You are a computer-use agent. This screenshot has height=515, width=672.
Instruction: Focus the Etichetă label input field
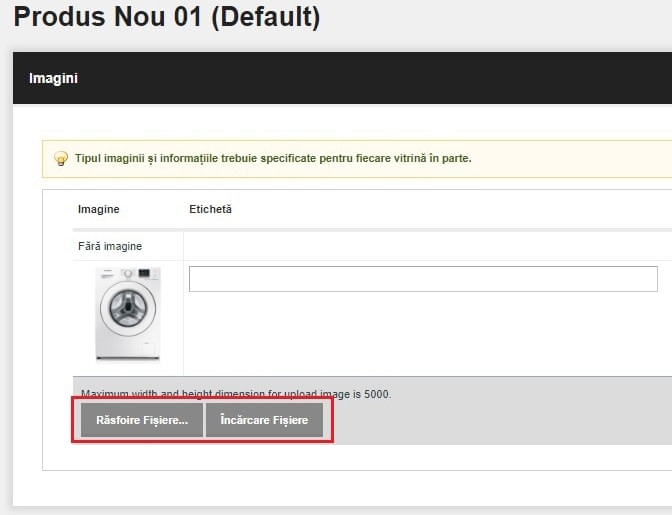423,279
